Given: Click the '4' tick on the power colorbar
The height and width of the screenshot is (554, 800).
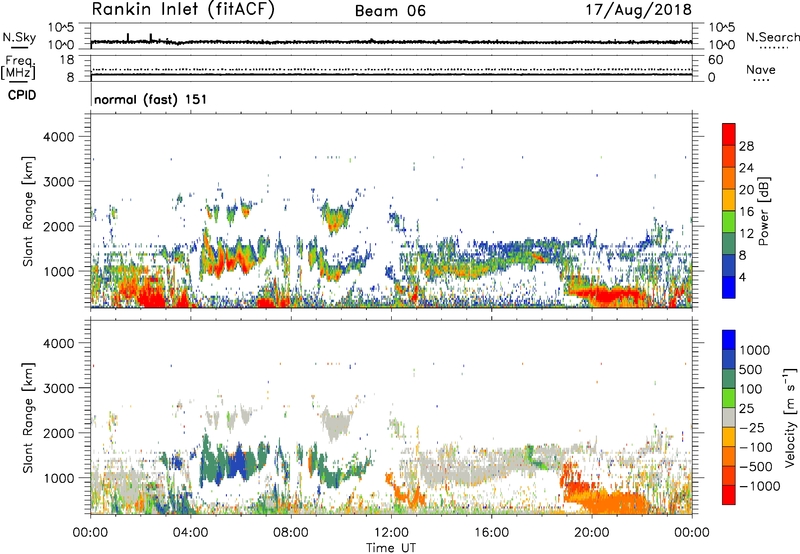Looking at the screenshot, I should click(x=743, y=277).
